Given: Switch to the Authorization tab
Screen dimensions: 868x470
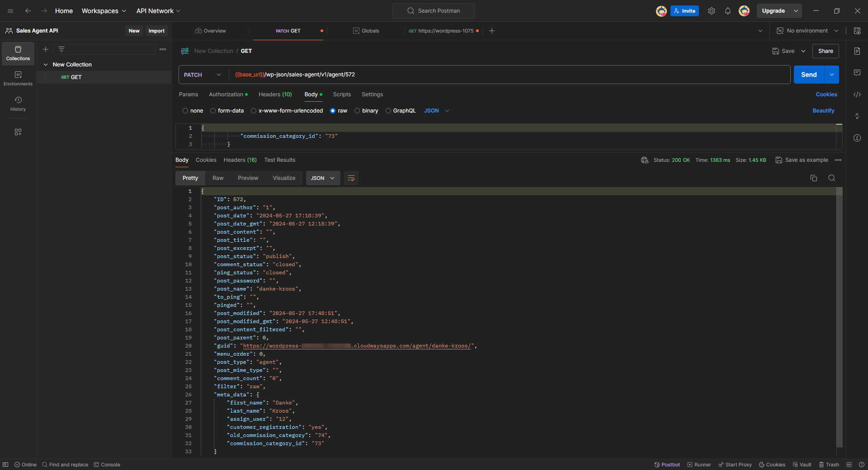Looking at the screenshot, I should tap(228, 94).
